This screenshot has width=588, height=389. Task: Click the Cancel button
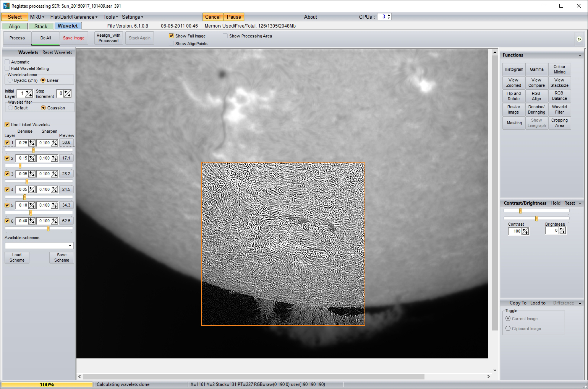click(213, 17)
